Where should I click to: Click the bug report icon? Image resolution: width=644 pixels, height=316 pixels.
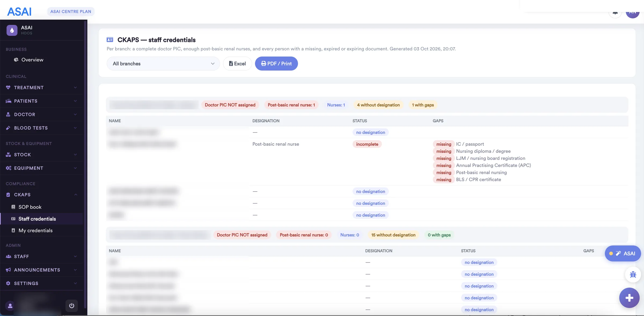tap(633, 274)
